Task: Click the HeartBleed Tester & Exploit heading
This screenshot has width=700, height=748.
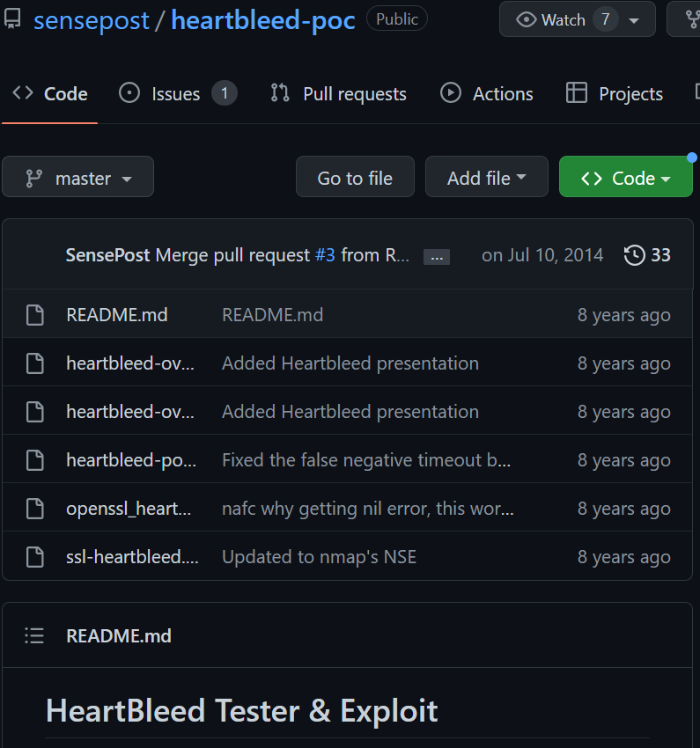Action: point(242,711)
